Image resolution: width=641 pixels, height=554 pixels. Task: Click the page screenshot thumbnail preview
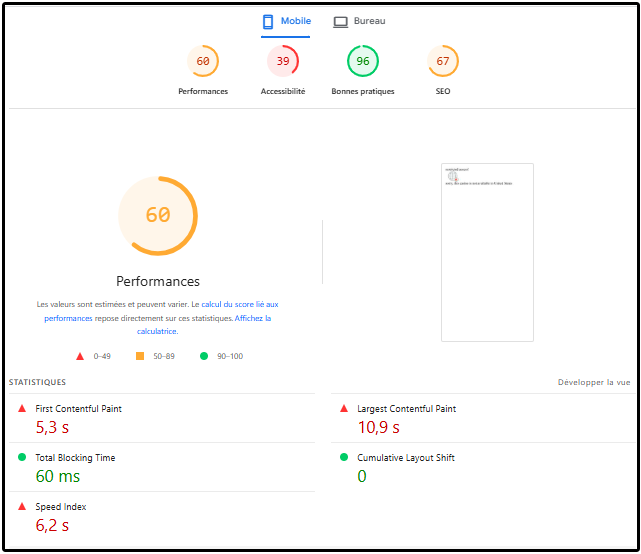pos(487,252)
